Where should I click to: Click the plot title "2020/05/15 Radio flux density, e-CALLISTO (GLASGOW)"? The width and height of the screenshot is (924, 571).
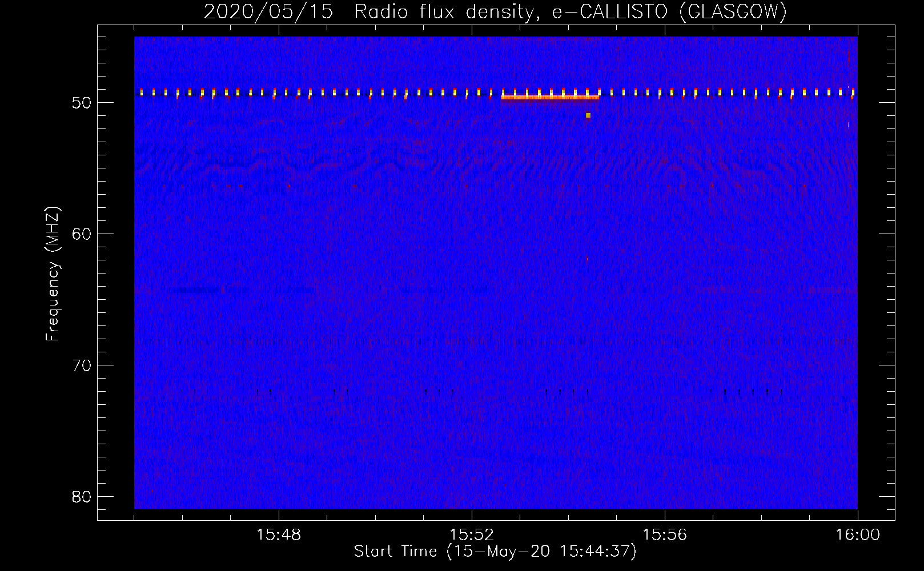click(495, 11)
